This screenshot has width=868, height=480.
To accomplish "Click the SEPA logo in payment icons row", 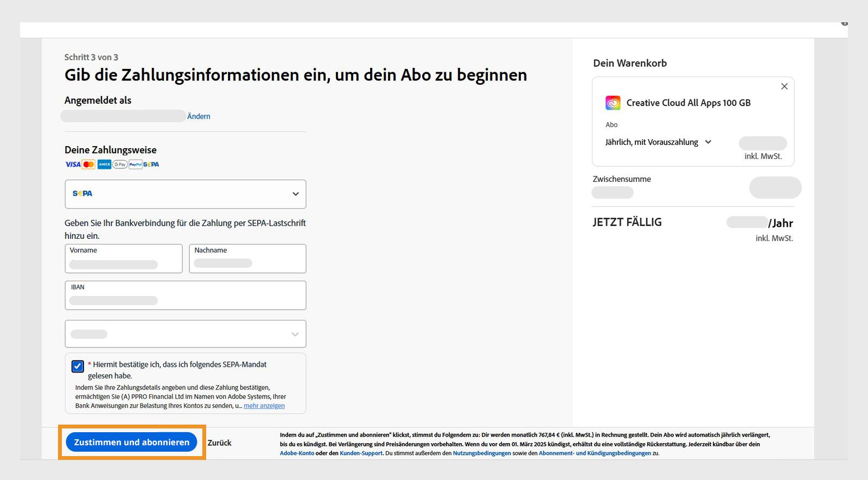I will point(151,165).
